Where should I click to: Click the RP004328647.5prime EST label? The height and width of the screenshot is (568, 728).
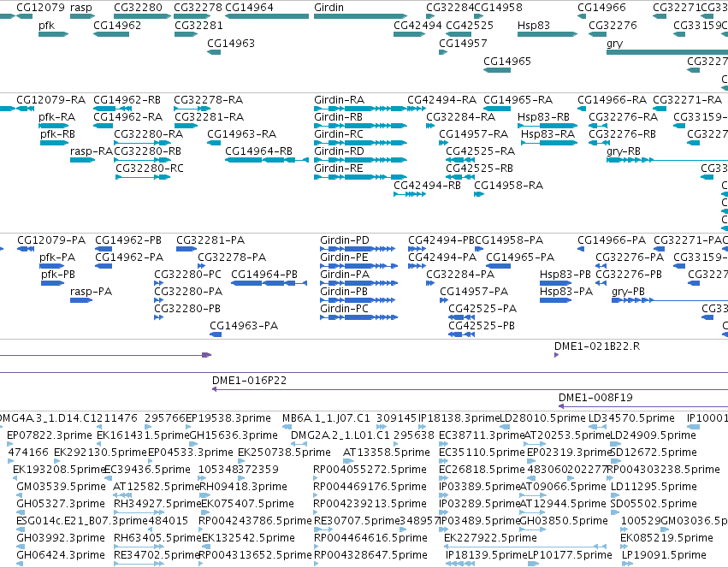371,555
